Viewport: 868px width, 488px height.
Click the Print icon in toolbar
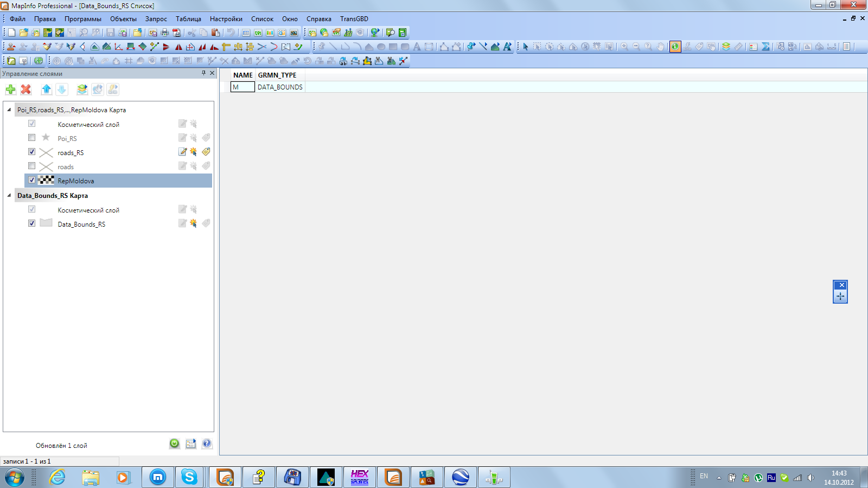pos(165,33)
